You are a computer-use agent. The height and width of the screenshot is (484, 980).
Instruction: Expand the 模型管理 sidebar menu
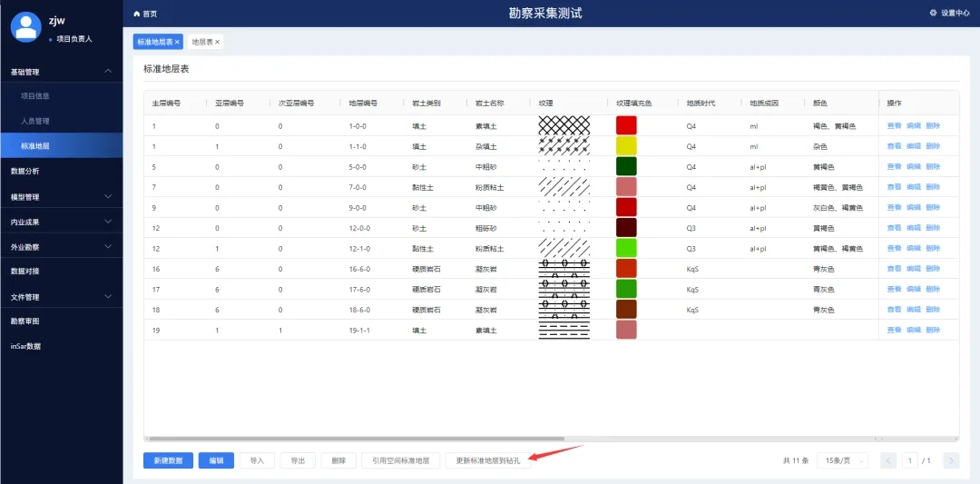coord(108,196)
